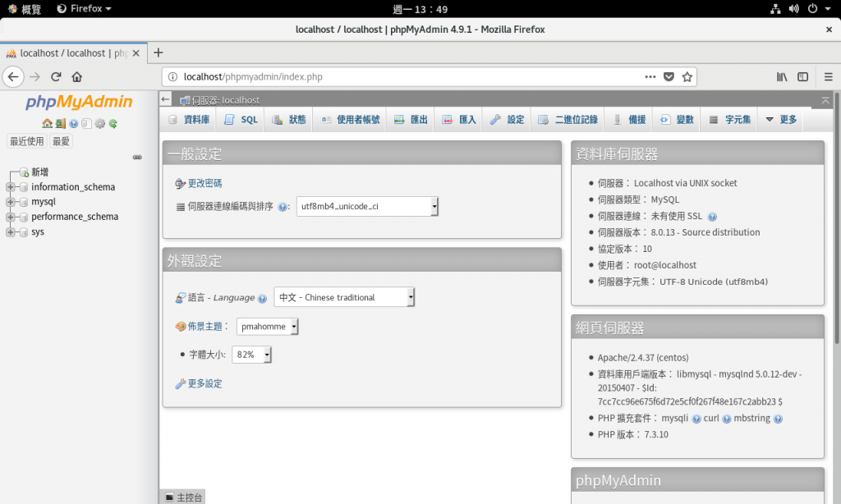Viewport: 841px width, 504px height.
Task: Click the 最愛 favorites button
Action: (61, 141)
